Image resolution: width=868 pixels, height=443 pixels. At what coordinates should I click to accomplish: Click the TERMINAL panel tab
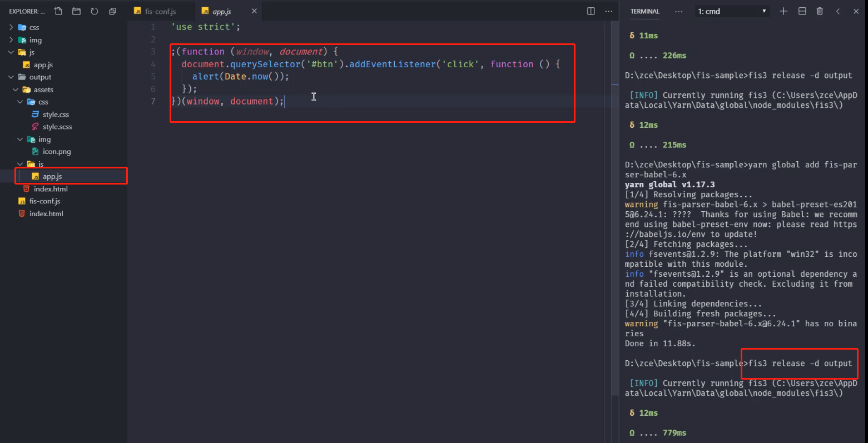[x=645, y=11]
